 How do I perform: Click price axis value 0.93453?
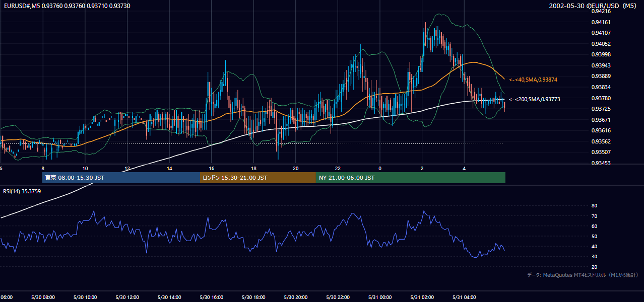pos(601,163)
